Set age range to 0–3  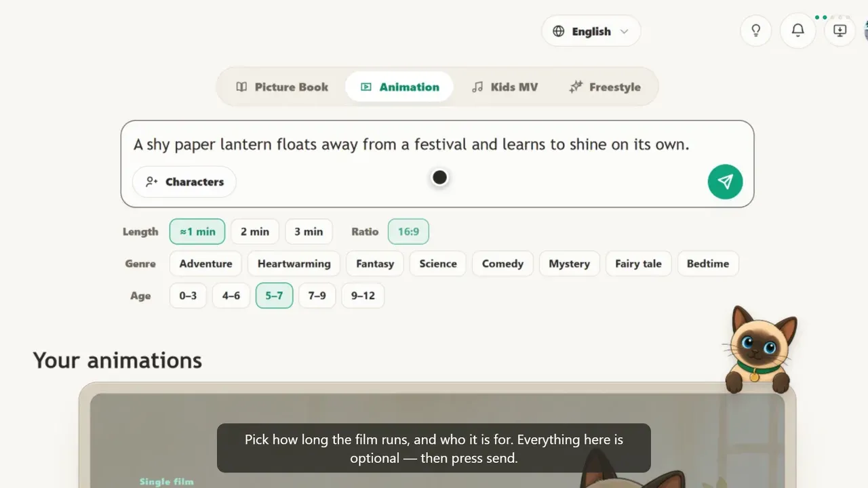pos(188,296)
